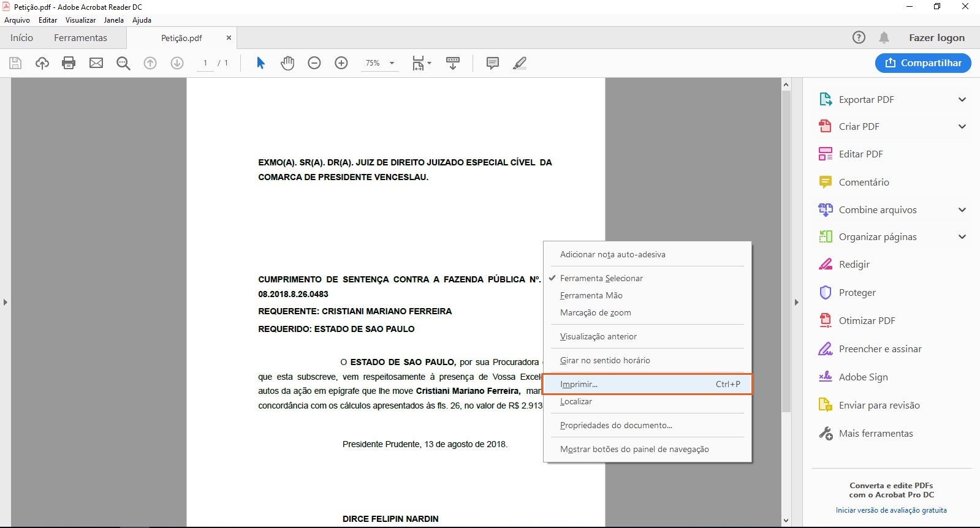The height and width of the screenshot is (528, 980).
Task: Click the printer icon in toolbar
Action: tap(69, 63)
